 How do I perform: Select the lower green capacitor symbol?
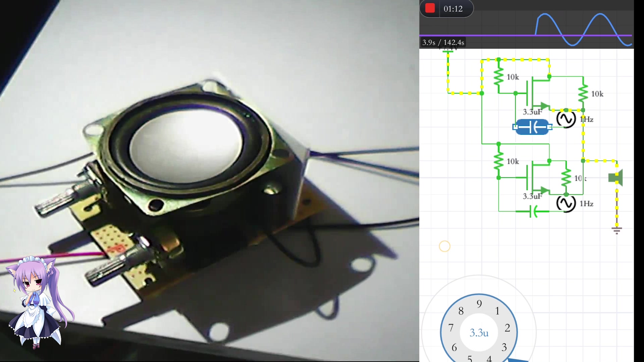click(x=533, y=212)
